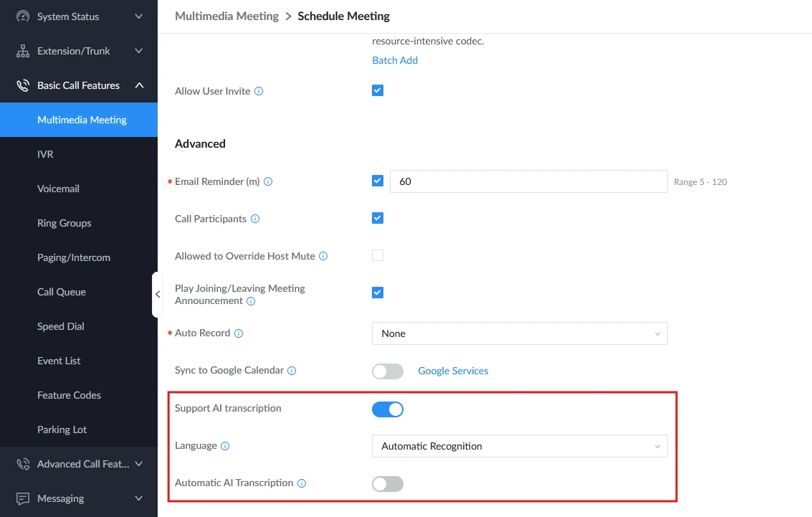Open the IVR sidebar item
The width and height of the screenshot is (812, 517).
pyautogui.click(x=79, y=154)
